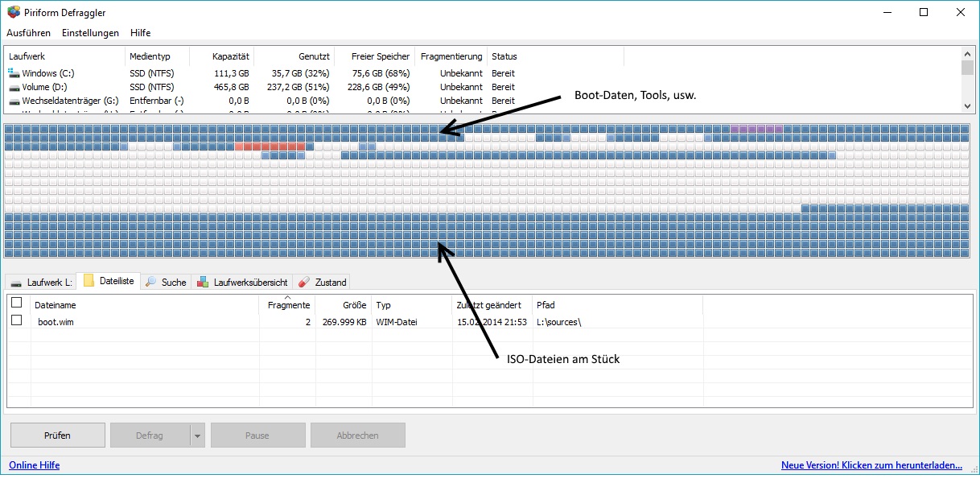Click the drive list scrollbar down arrow
Screen dimensions: 980x483
point(968,105)
